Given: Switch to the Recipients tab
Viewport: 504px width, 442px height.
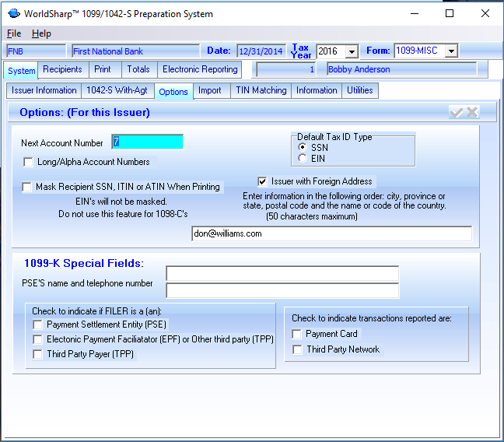Looking at the screenshot, I should click(62, 70).
